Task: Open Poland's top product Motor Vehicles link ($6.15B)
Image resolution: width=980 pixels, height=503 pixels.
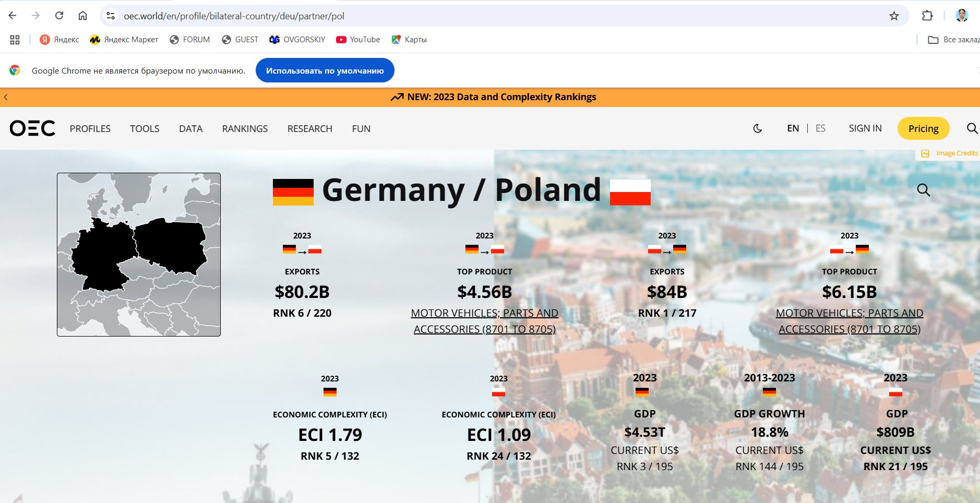Action: [849, 321]
